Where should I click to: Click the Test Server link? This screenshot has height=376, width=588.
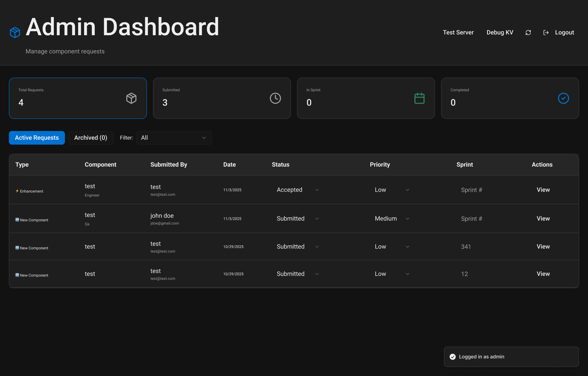(x=458, y=33)
